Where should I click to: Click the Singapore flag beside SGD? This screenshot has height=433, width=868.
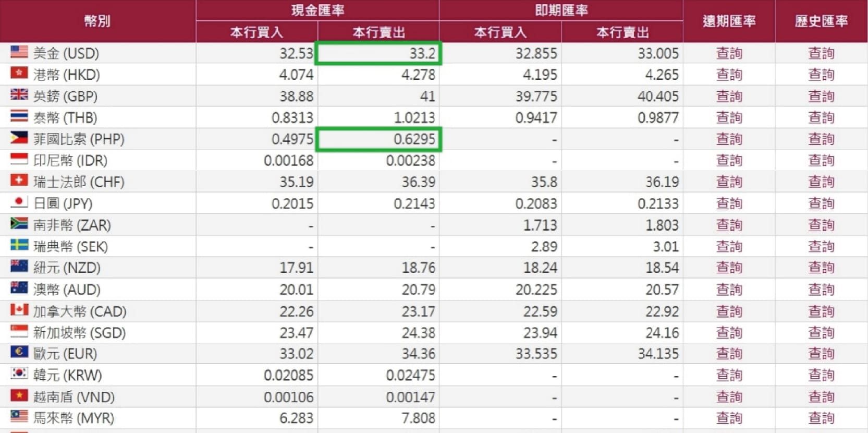(19, 331)
